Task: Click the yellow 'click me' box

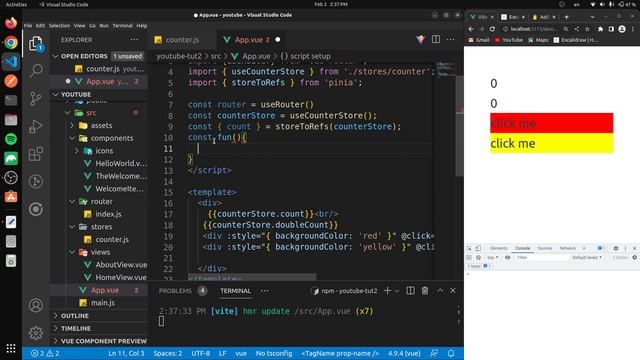Action: pyautogui.click(x=551, y=143)
